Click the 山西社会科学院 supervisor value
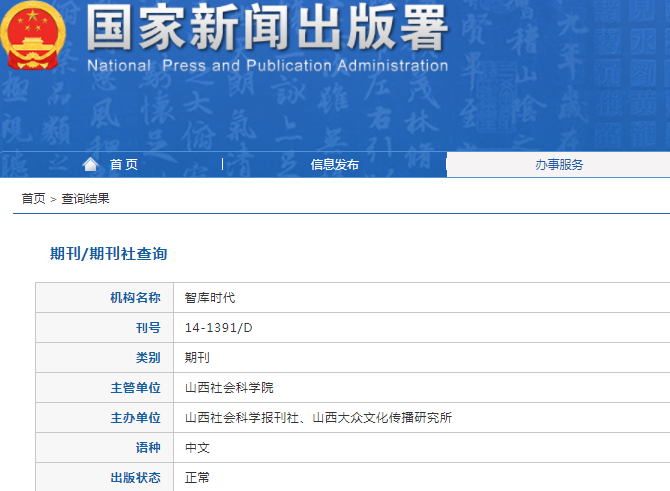The height and width of the screenshot is (491, 670). point(229,388)
